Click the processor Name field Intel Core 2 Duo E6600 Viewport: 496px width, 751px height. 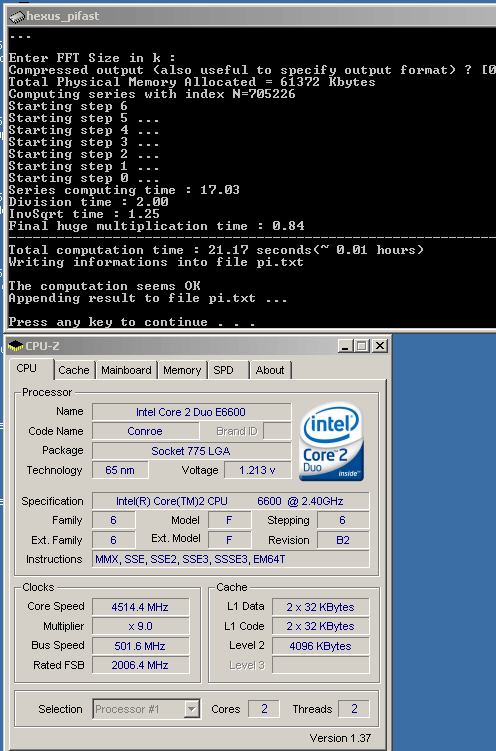[x=192, y=412]
